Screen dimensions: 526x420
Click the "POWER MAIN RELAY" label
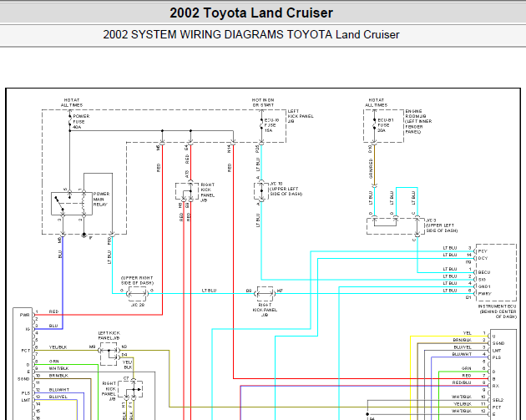[x=101, y=200]
